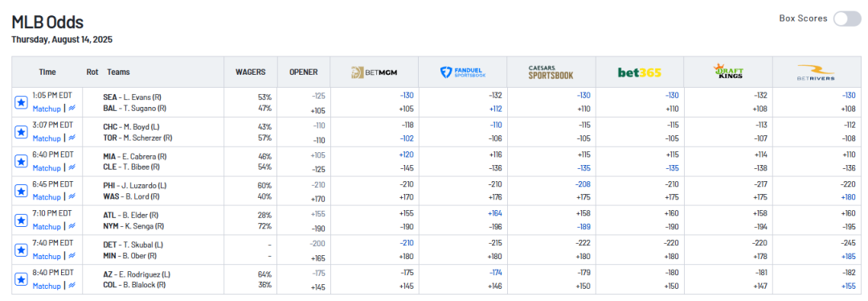Click star icon for ATL vs NYM
This screenshot has height=301, width=868.
20,220
